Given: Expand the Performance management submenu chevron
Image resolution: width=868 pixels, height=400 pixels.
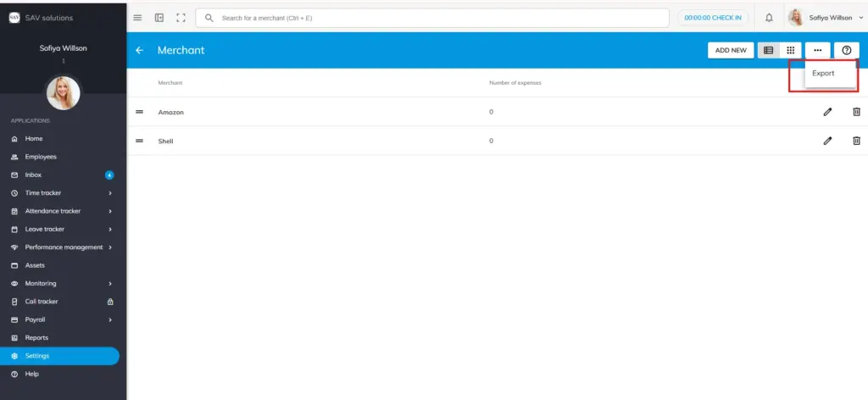Looking at the screenshot, I should coord(110,247).
